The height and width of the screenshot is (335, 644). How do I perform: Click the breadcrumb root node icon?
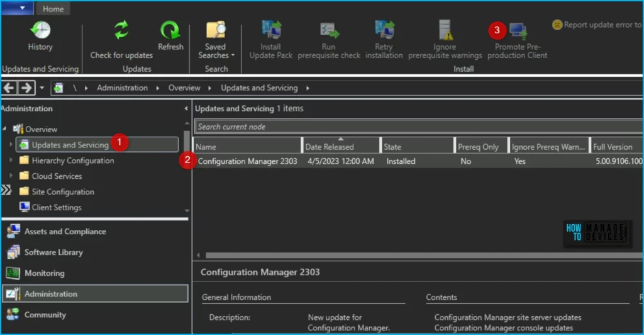(58, 88)
